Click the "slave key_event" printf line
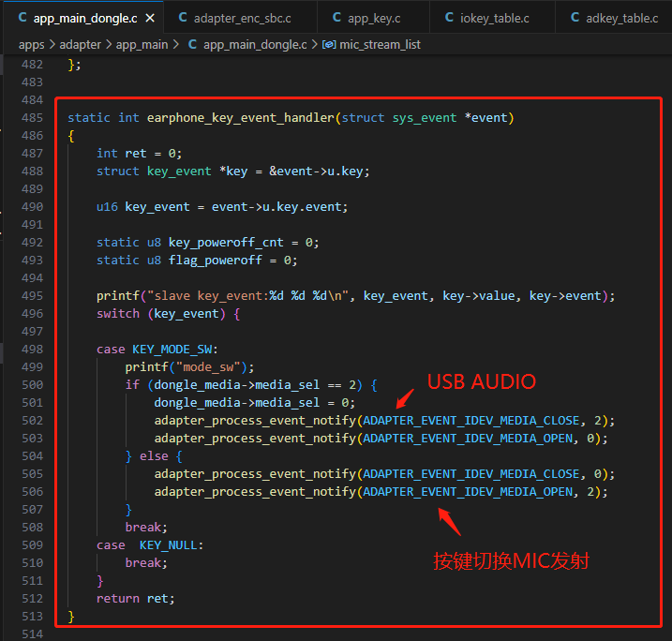Viewport: 672px width, 641px height. 356,296
